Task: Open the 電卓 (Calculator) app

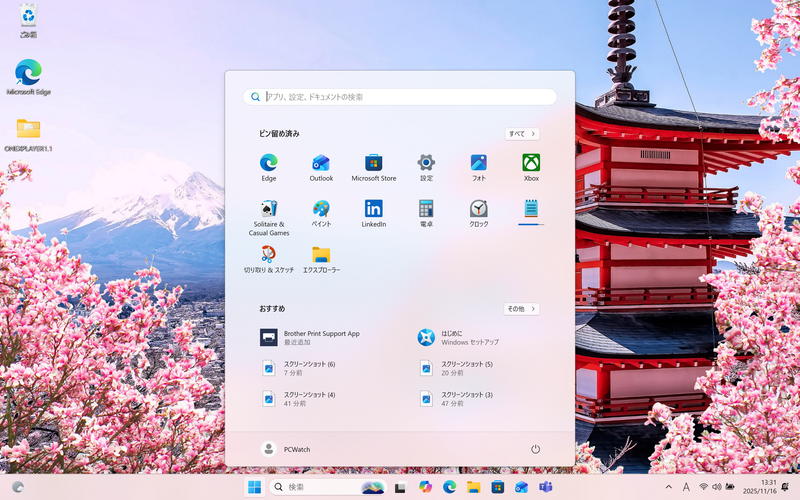Action: [x=426, y=214]
